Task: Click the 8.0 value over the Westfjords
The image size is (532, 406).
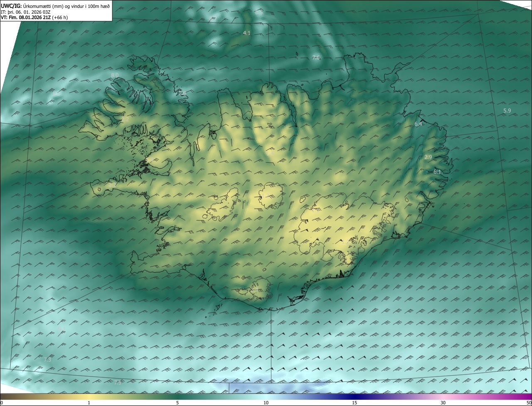Action: [115, 75]
